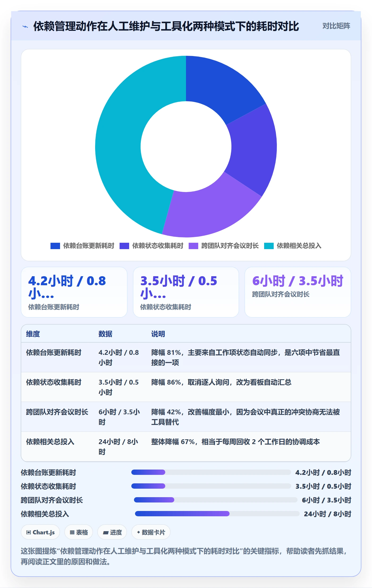
Task: Click the 维度 table column header
Action: [x=33, y=334]
